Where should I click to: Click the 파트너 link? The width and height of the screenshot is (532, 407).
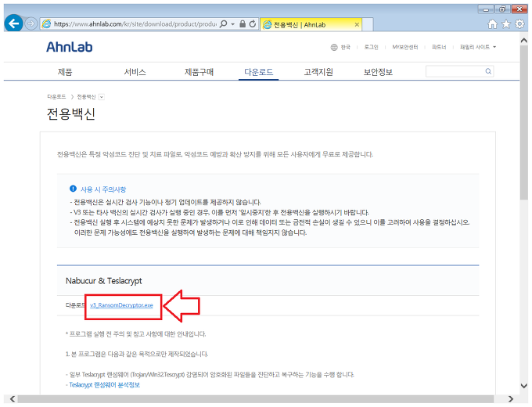439,47
